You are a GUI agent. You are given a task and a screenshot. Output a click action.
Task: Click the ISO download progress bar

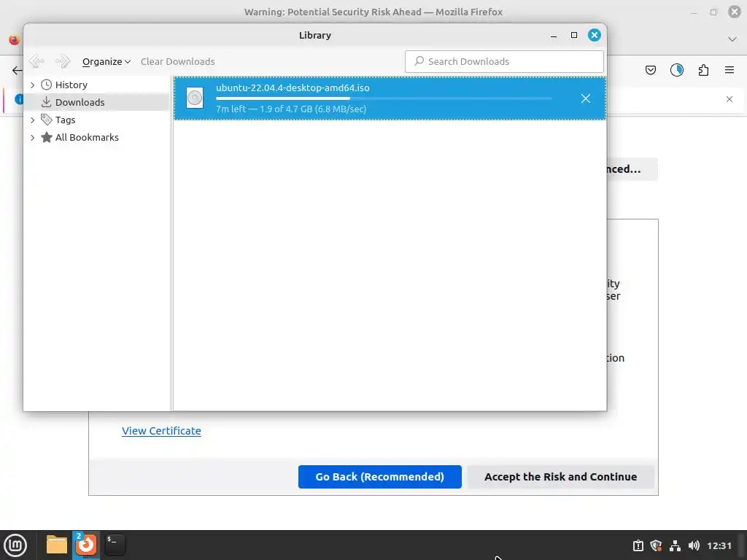pyautogui.click(x=384, y=98)
